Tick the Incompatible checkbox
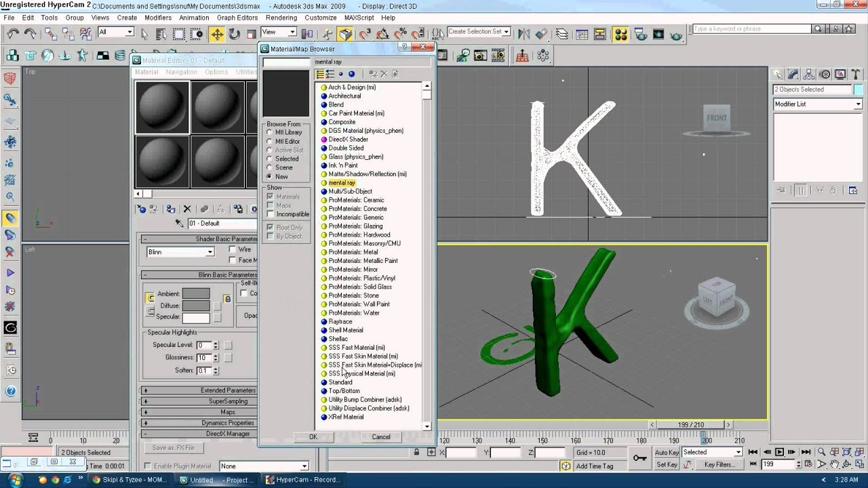The width and height of the screenshot is (868, 488). tap(270, 214)
